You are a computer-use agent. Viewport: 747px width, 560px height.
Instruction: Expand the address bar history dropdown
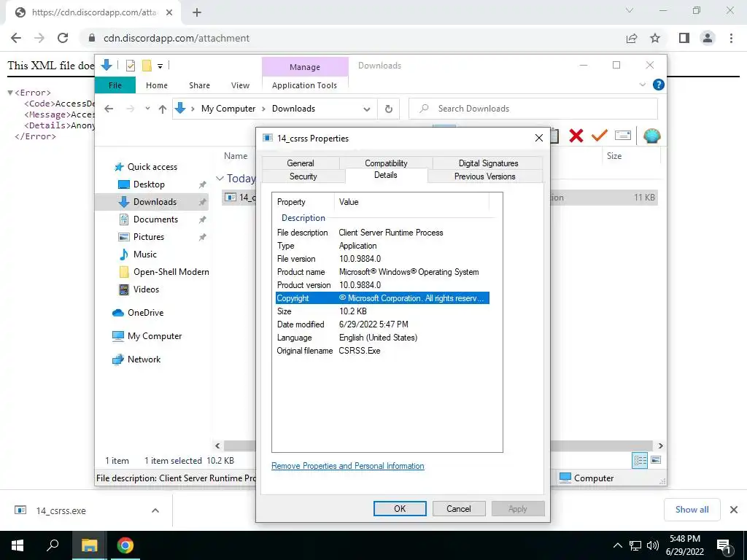click(x=366, y=109)
